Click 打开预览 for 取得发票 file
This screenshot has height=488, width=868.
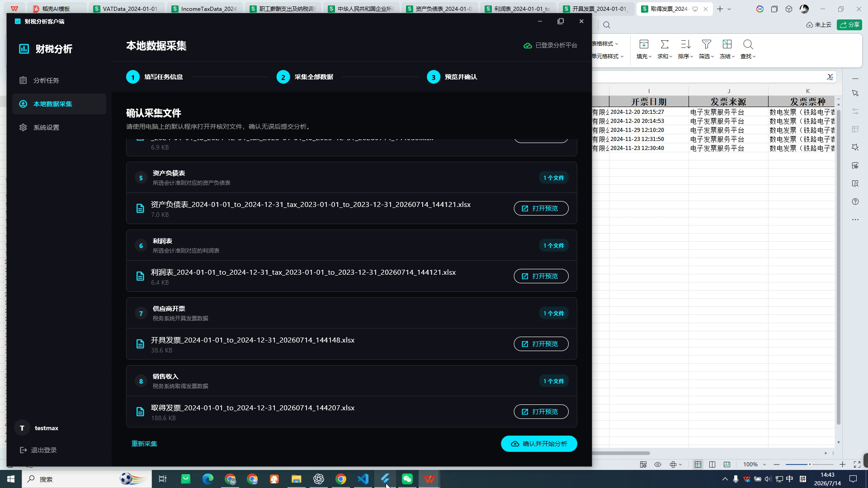[541, 412]
